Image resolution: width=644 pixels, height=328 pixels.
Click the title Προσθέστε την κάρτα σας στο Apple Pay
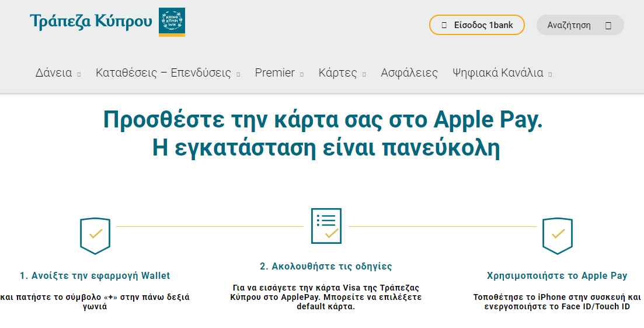(323, 120)
